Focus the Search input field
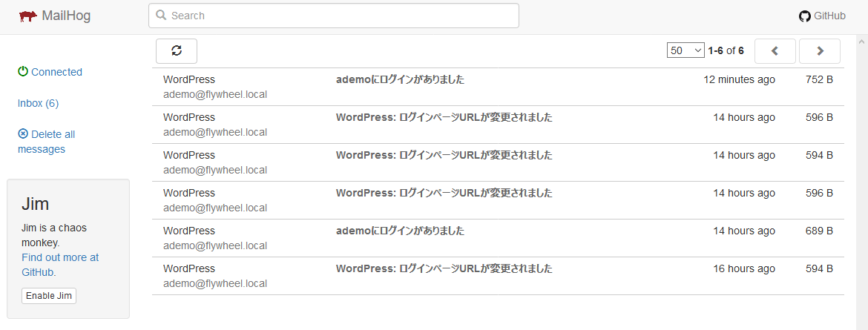 tap(333, 16)
